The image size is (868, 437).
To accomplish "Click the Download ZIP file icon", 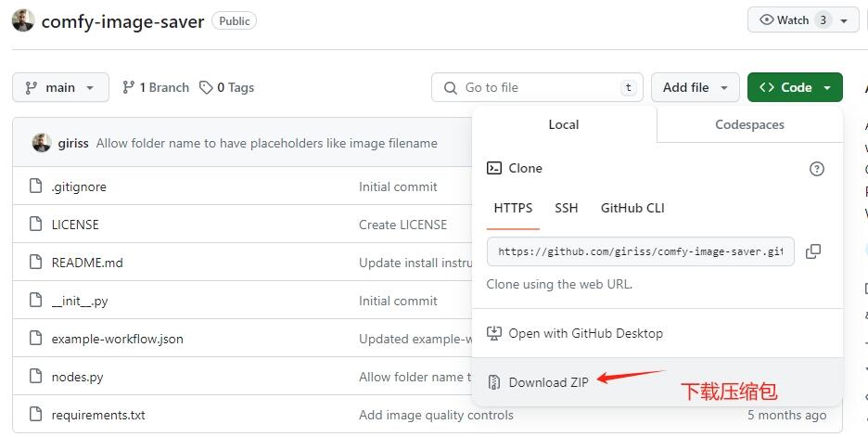I will (x=494, y=382).
